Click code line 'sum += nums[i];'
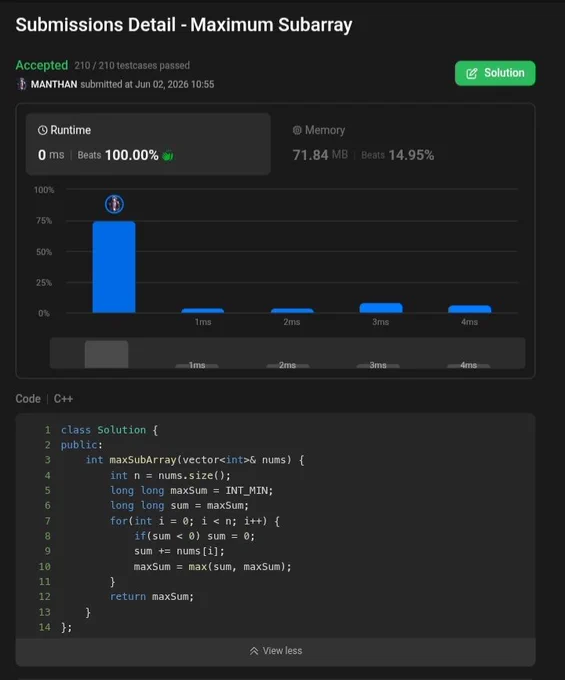This screenshot has width=565, height=680. click(179, 551)
